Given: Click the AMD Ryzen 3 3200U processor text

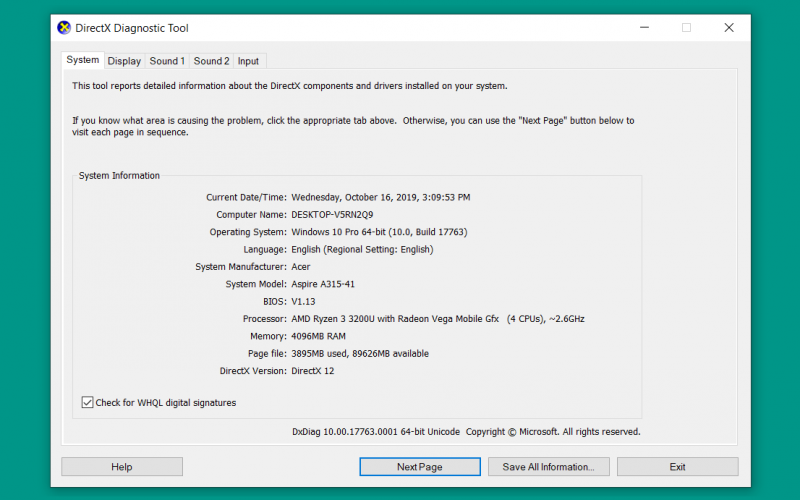Looking at the screenshot, I should [x=333, y=319].
